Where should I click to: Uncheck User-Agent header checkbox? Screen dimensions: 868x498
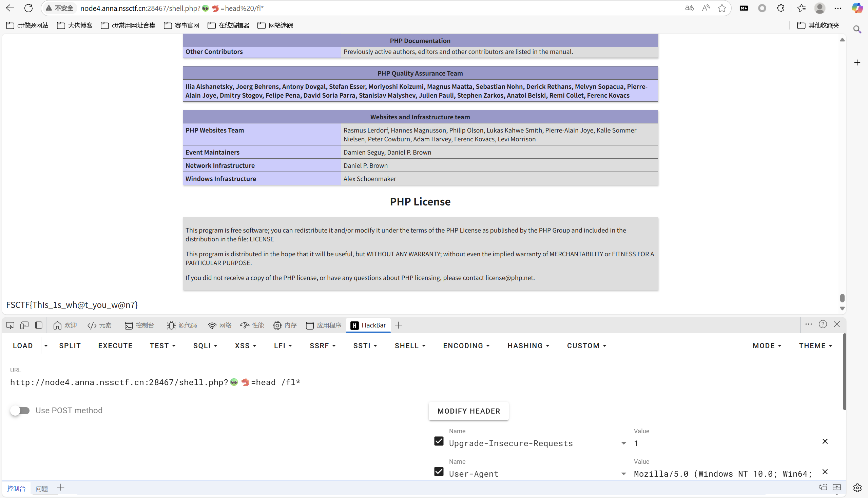(439, 472)
